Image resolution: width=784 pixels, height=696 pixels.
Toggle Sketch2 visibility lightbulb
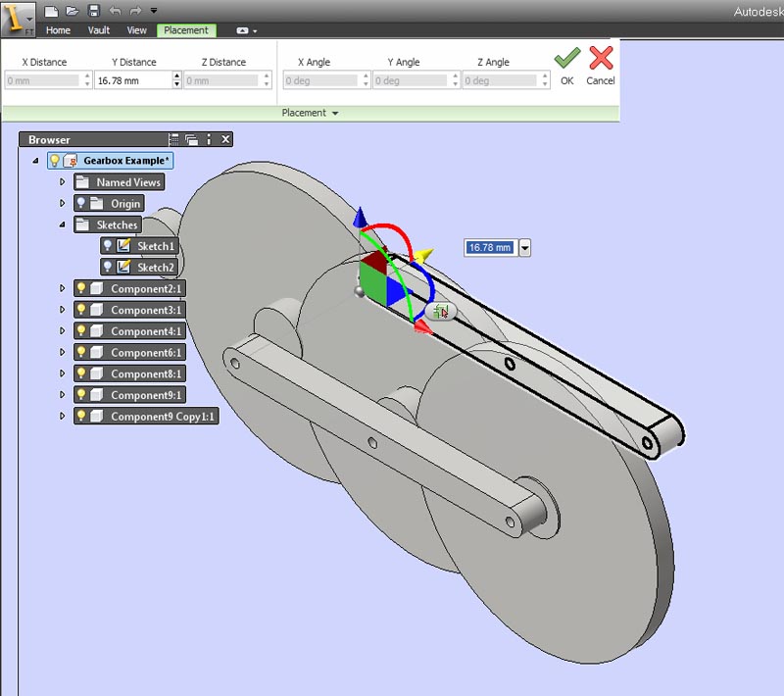108,267
